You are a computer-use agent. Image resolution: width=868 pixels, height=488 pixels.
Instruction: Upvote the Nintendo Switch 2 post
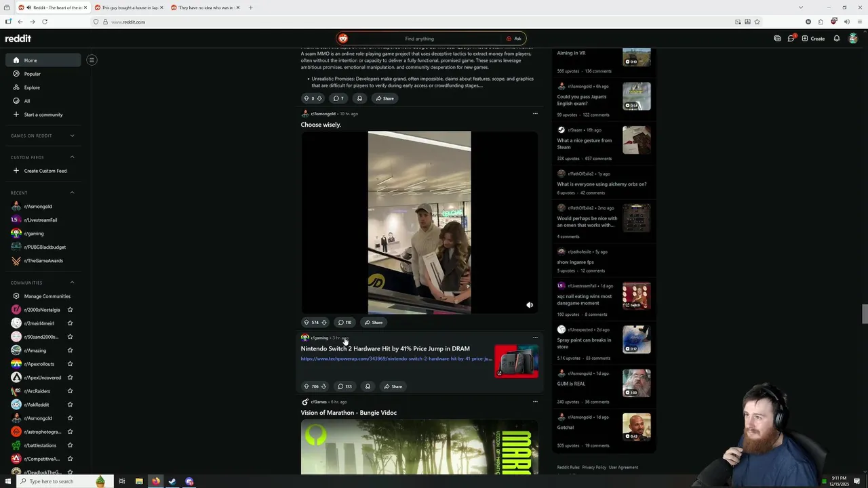pyautogui.click(x=306, y=386)
